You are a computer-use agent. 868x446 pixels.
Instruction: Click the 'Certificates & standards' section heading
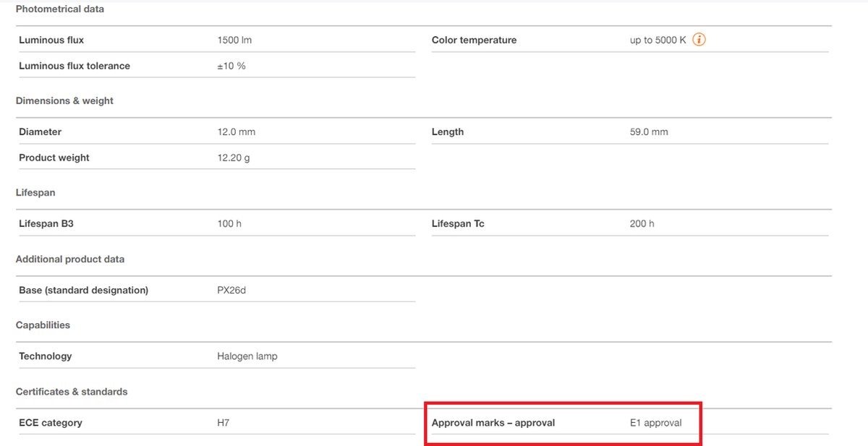pyautogui.click(x=72, y=392)
